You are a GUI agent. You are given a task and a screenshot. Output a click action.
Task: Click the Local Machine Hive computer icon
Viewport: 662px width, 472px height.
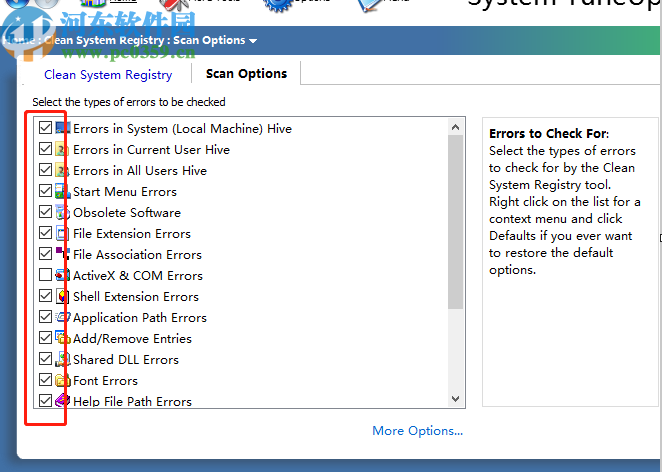click(x=62, y=128)
